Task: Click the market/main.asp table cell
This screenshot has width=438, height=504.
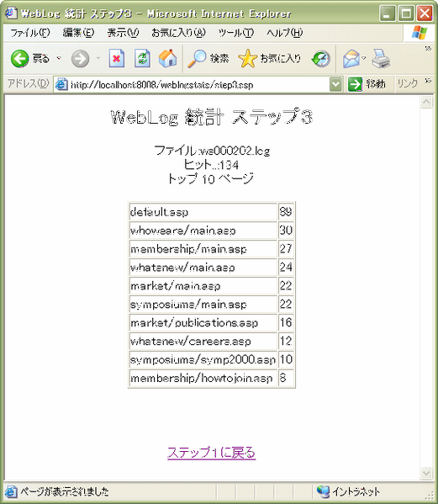Action: pos(203,286)
